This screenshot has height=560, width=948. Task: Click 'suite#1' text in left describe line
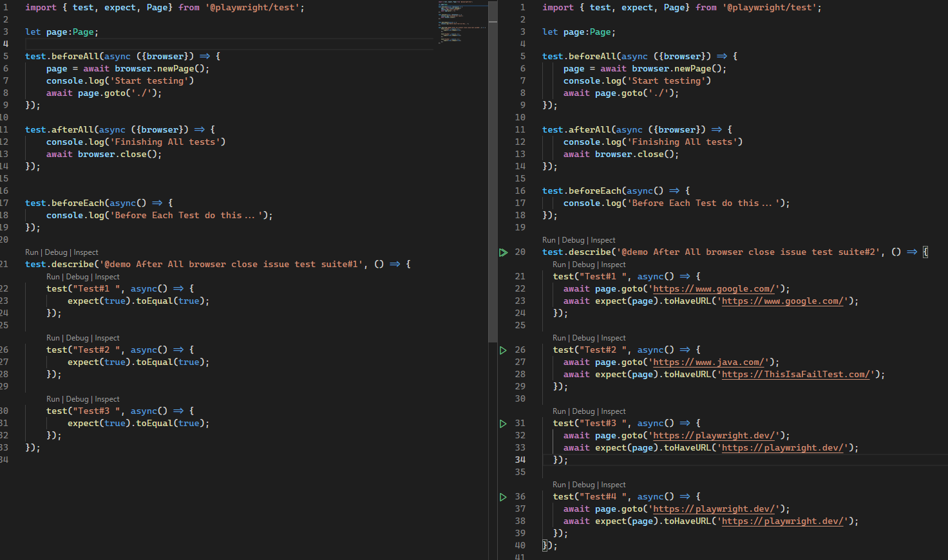click(x=339, y=265)
